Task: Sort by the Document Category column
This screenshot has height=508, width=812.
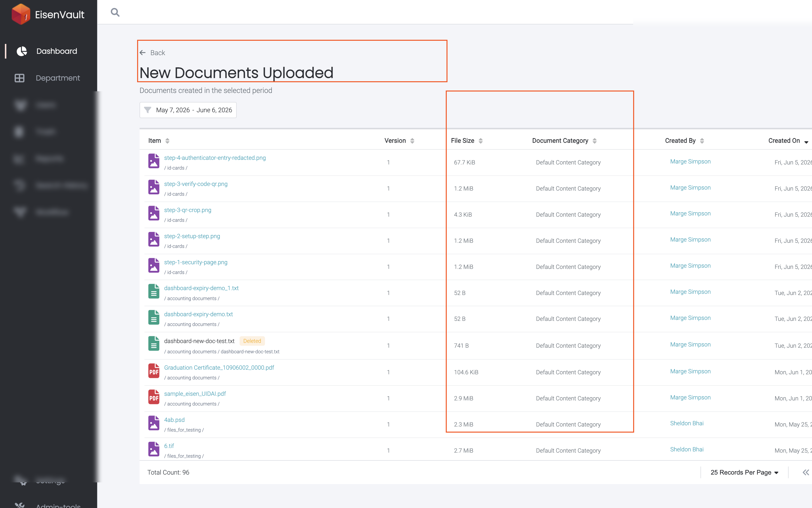Action: pyautogui.click(x=564, y=141)
